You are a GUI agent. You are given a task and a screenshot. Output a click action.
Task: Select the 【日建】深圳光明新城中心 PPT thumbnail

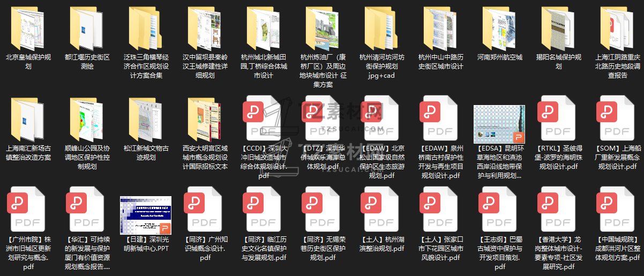click(x=146, y=215)
